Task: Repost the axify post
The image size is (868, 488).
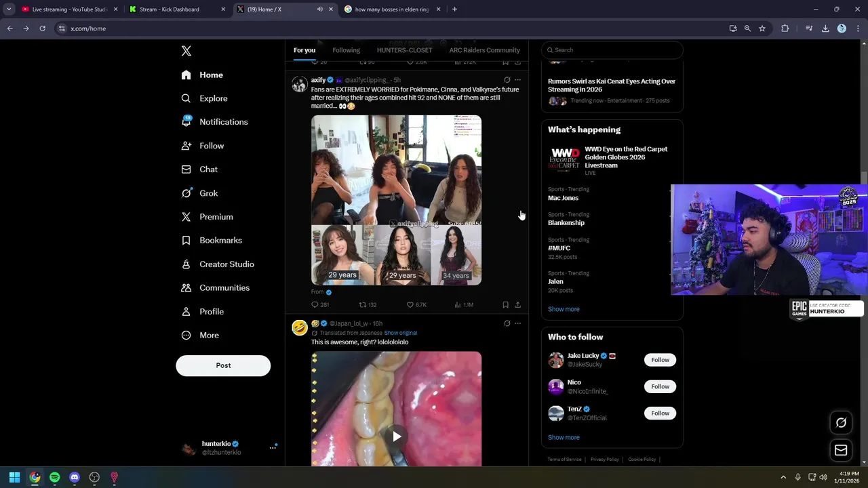Action: coord(368,305)
